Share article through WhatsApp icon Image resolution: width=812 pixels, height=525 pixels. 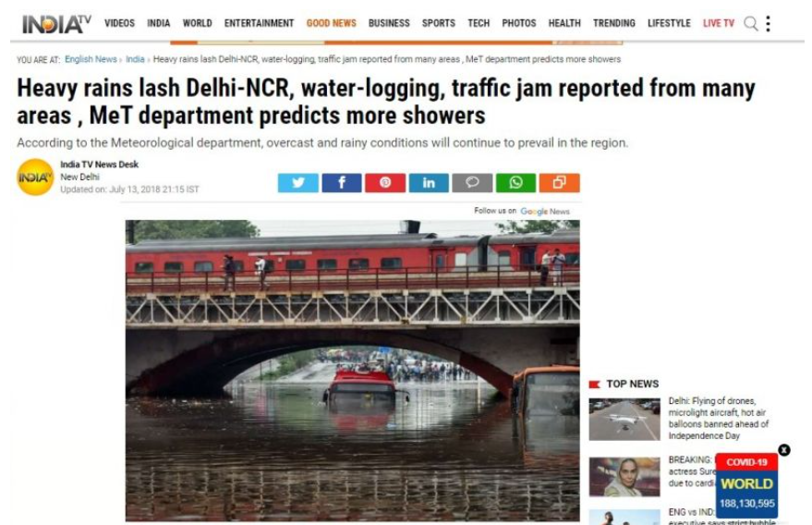[x=515, y=182]
